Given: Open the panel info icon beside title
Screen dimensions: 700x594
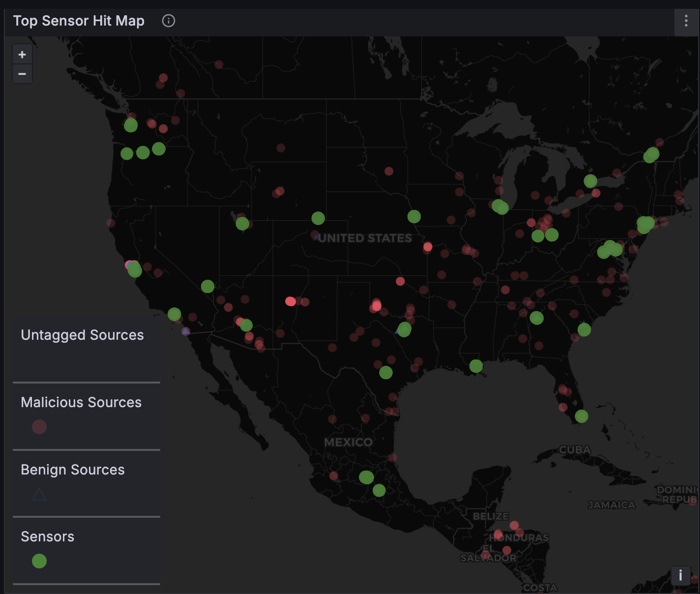Looking at the screenshot, I should (169, 21).
